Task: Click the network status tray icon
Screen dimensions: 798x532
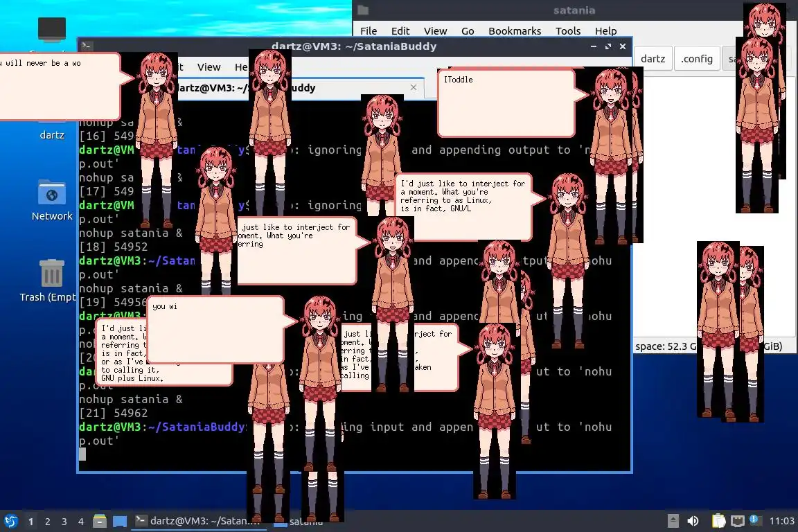Action: pos(737,521)
